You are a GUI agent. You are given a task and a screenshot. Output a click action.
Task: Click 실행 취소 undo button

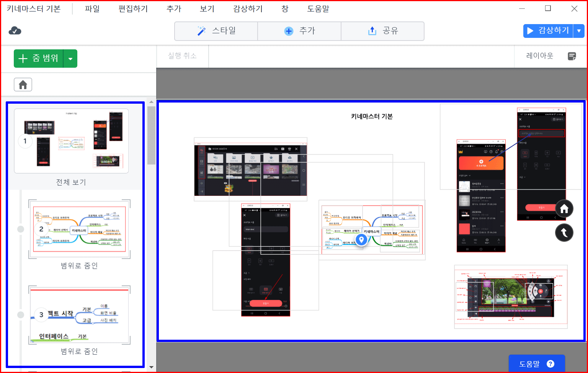183,56
